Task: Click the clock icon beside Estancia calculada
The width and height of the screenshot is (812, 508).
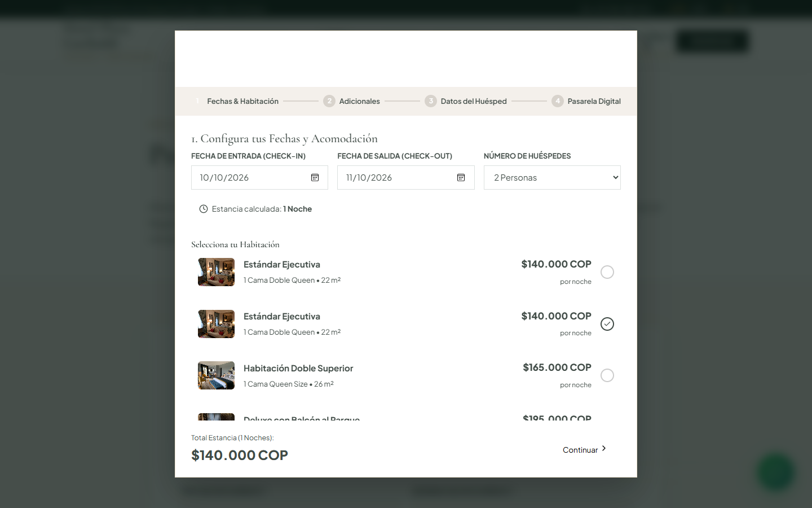Action: (x=204, y=209)
